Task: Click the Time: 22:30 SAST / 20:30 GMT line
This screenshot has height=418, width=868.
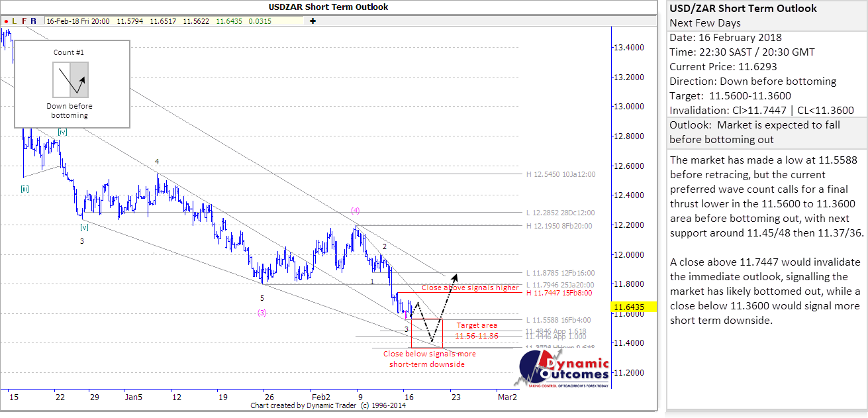Action: pos(742,52)
